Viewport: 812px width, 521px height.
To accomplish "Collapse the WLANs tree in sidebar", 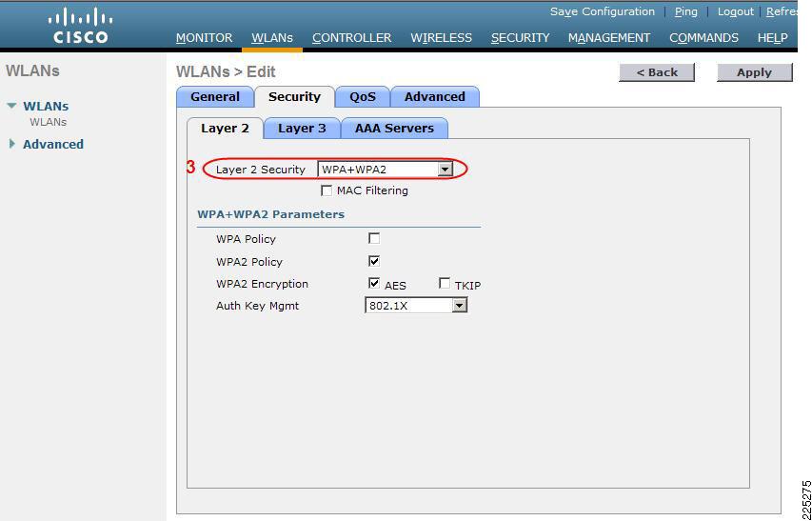I will coord(12,106).
